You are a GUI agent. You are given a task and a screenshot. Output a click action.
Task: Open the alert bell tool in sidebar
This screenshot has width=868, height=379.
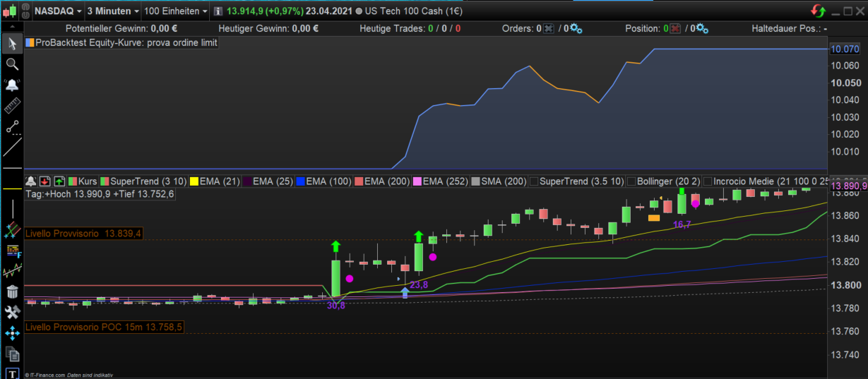(x=12, y=85)
